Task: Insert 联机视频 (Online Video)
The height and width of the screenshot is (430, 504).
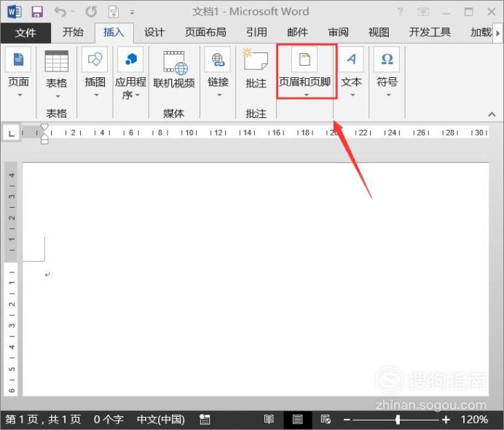Action: tap(174, 70)
